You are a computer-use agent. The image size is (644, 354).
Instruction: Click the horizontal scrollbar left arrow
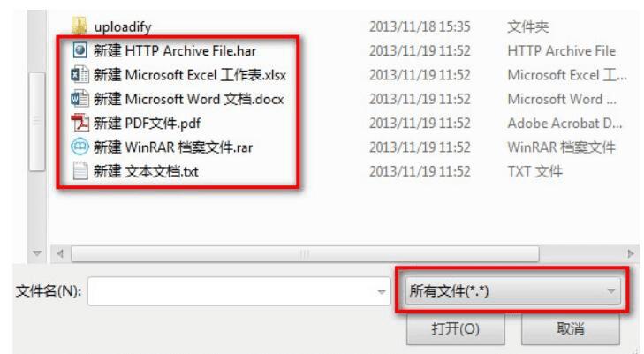(x=60, y=254)
